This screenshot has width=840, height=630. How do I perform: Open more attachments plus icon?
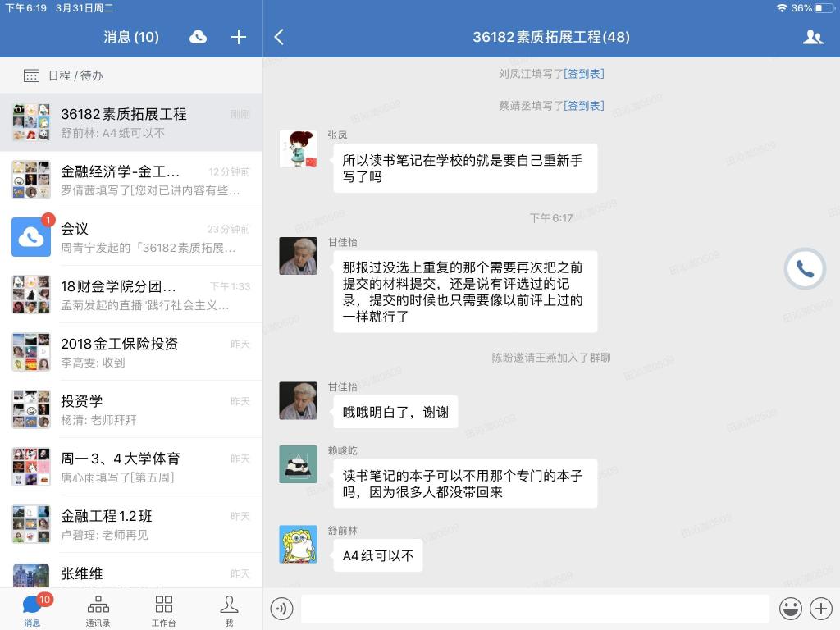[820, 609]
